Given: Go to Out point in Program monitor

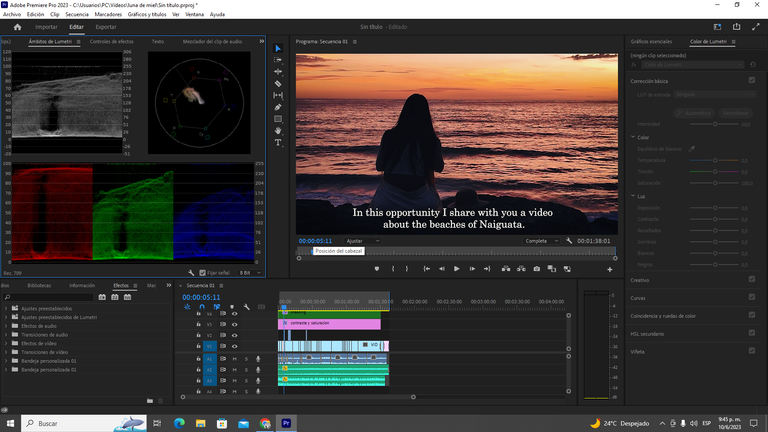Looking at the screenshot, I should point(487,269).
